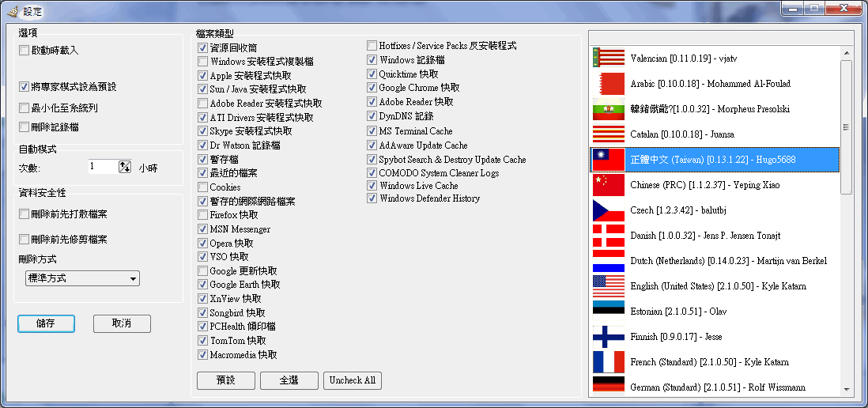Enable 刪除前先修剪檔案 checkbox
Screen dimensions: 868x408
coord(24,240)
